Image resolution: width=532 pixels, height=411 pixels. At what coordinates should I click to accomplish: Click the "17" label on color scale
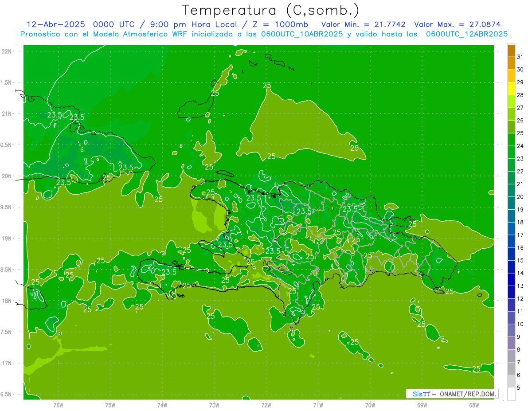coord(520,235)
